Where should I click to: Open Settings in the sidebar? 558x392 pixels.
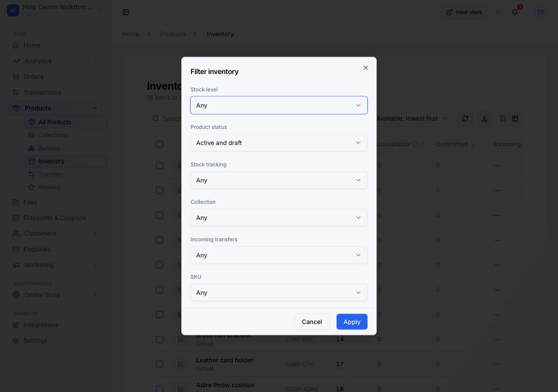click(x=56, y=341)
